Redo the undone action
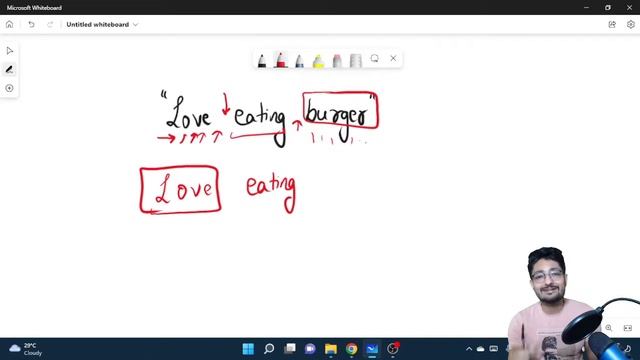 click(x=50, y=24)
